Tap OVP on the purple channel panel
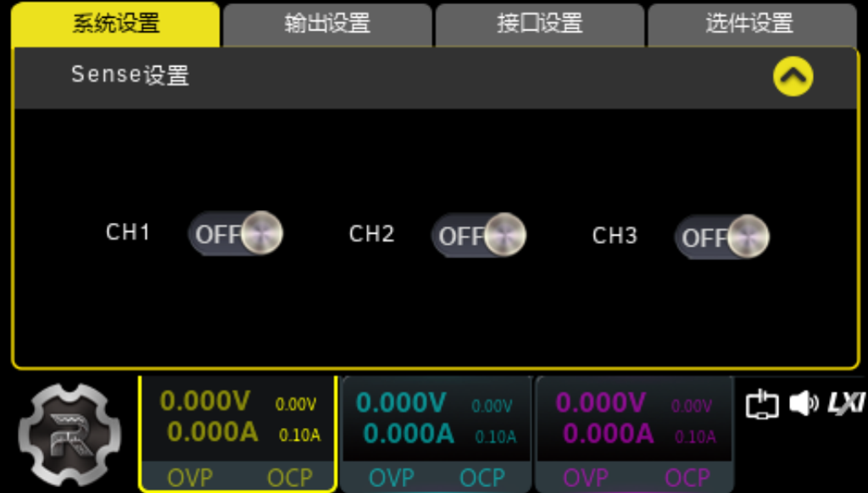The height and width of the screenshot is (493, 868). pos(586,478)
